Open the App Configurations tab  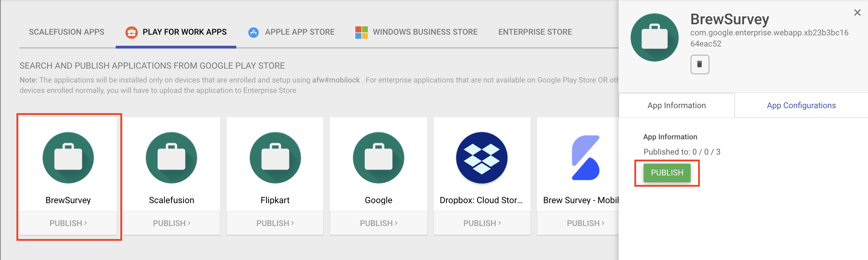(x=801, y=105)
